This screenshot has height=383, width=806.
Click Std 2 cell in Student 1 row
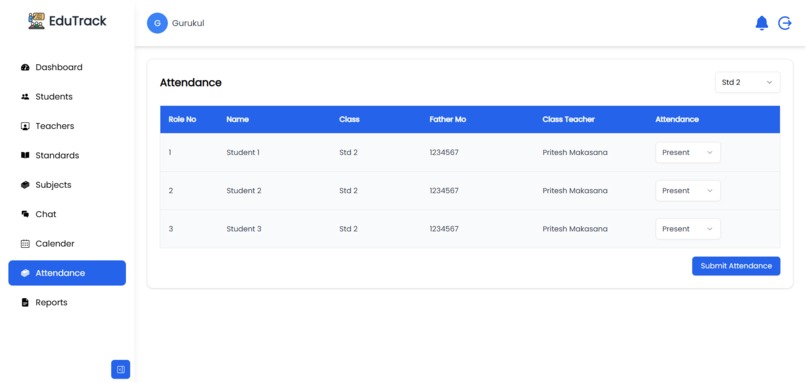[x=348, y=153]
